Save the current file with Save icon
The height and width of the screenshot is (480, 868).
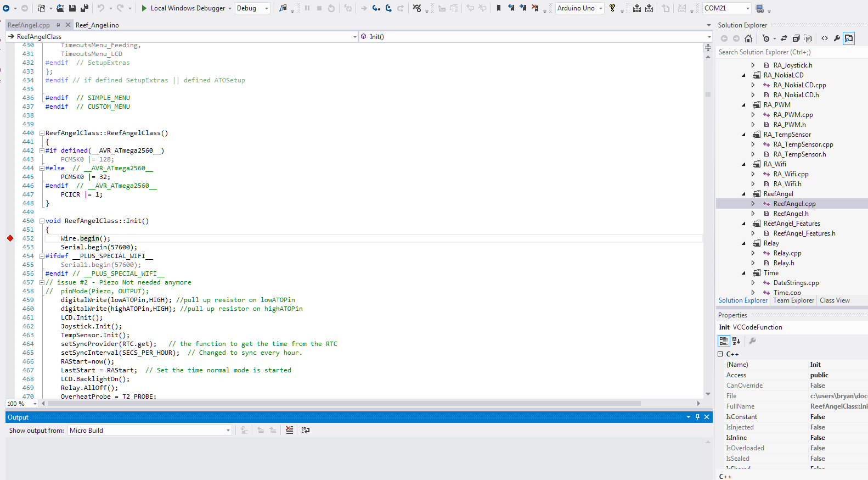(x=72, y=8)
